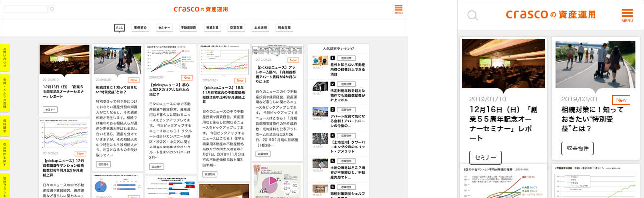Image resolution: width=644 pixels, height=198 pixels.
Task: Click the search magnifier icon in desktop header
Action: coord(52,9)
